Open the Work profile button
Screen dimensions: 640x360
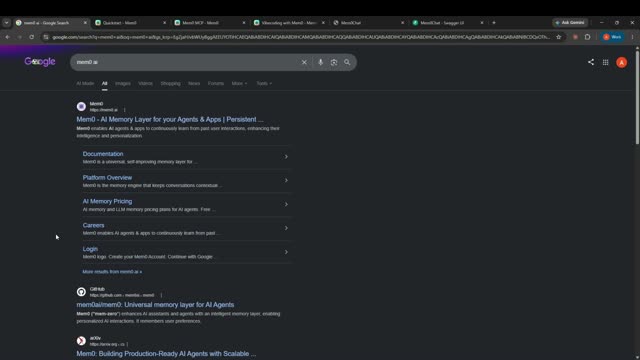[x=612, y=37]
